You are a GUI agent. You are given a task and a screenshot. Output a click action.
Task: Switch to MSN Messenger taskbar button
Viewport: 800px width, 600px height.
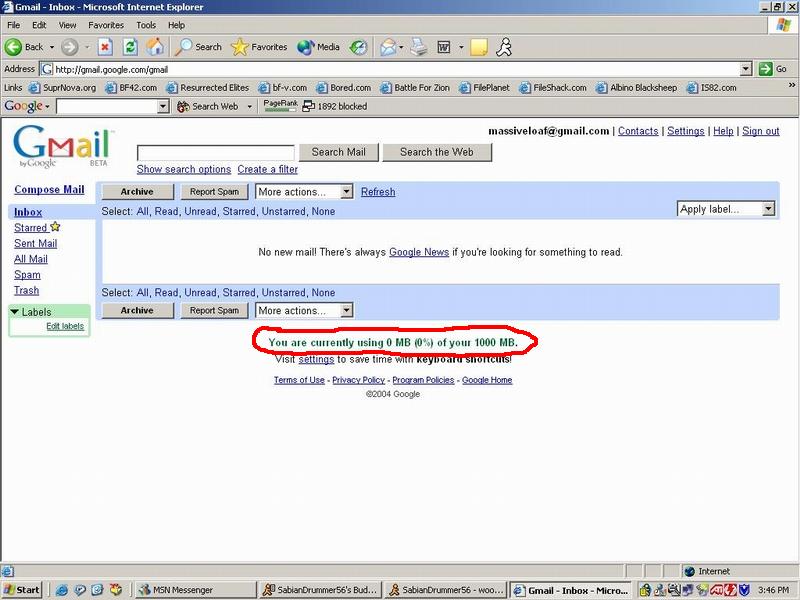pyautogui.click(x=194, y=590)
